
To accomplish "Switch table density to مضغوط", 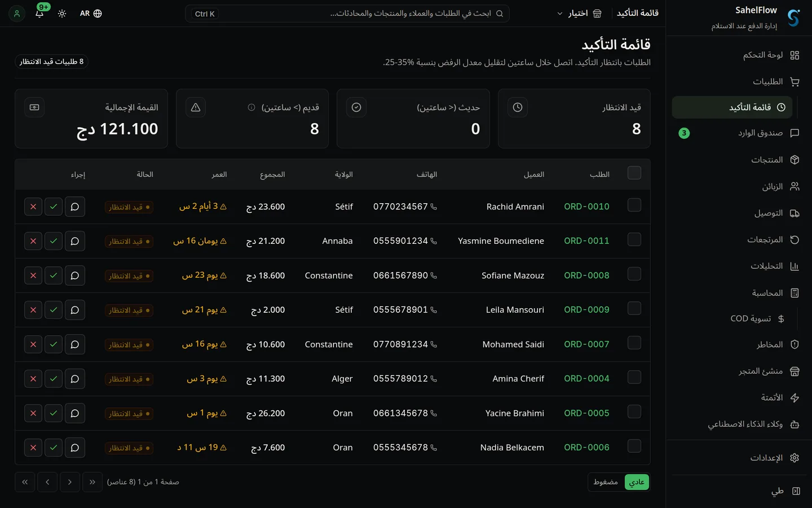I will tap(606, 482).
